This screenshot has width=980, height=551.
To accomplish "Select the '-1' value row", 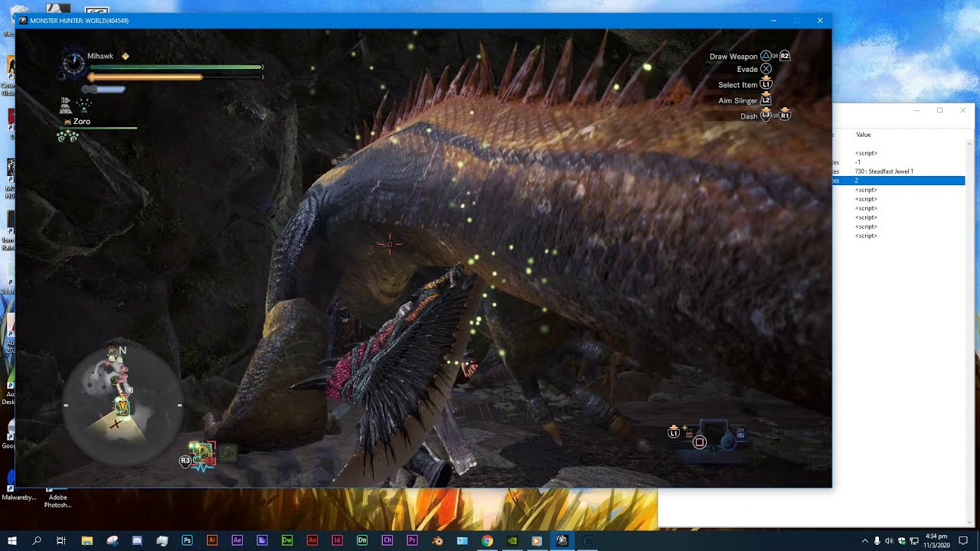I will tap(857, 162).
